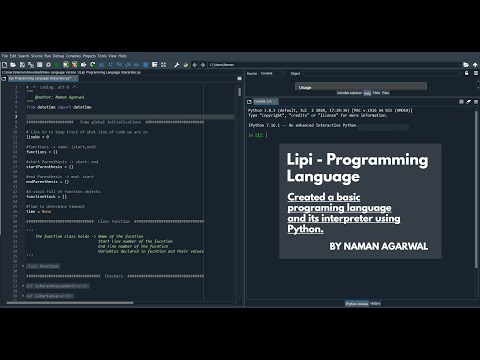Screen dimensions: 480x360
Task: Switch to the Files tab
Action: coord(385,93)
